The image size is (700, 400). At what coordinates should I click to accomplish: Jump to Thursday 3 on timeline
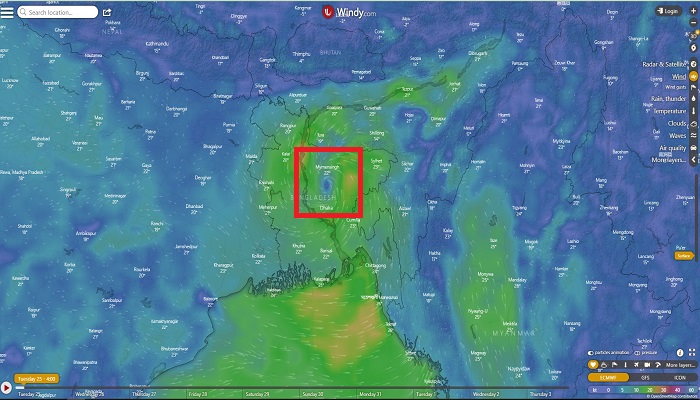click(540, 395)
